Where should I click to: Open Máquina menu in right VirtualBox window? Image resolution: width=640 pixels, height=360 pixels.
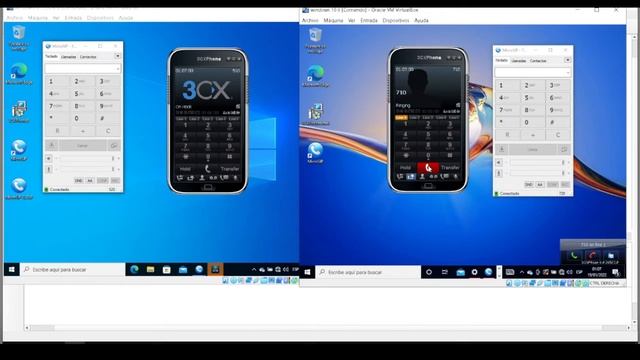pyautogui.click(x=333, y=20)
